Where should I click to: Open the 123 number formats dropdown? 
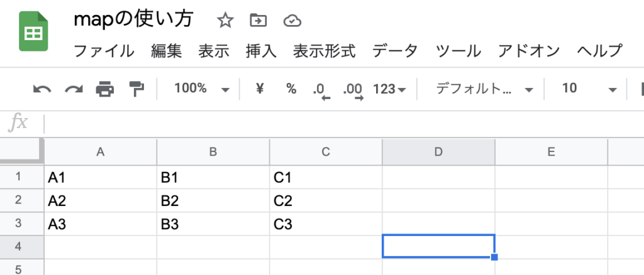[x=389, y=89]
